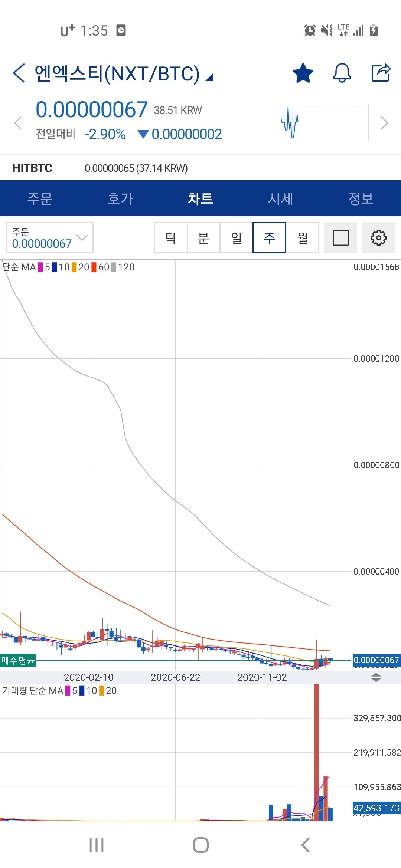Switch to the 주문 tab
Screen dimensions: 401x868
point(40,198)
